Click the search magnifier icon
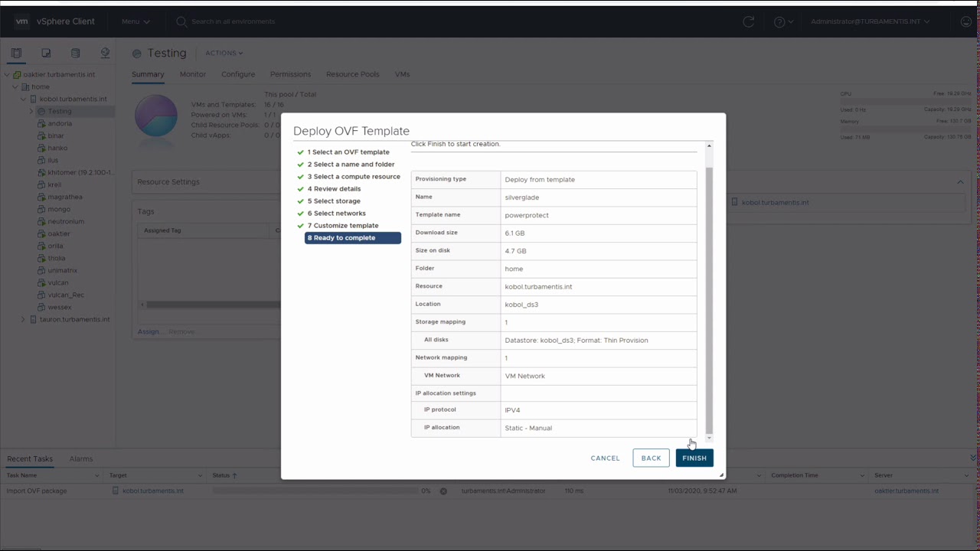The image size is (980, 551). tap(181, 21)
